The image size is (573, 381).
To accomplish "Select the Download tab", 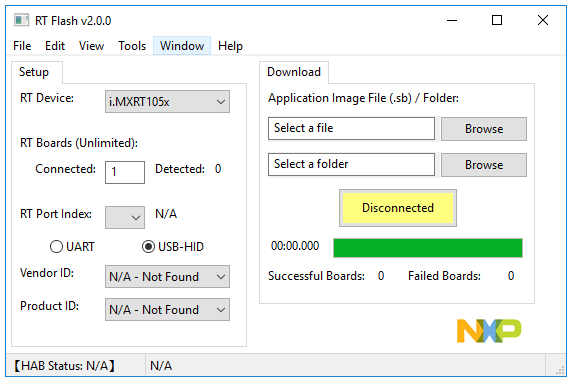I will click(x=294, y=72).
